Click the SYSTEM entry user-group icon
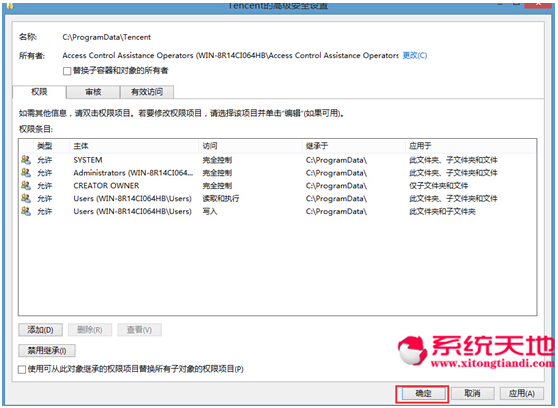Screen dimensions: 558x408 point(26,160)
